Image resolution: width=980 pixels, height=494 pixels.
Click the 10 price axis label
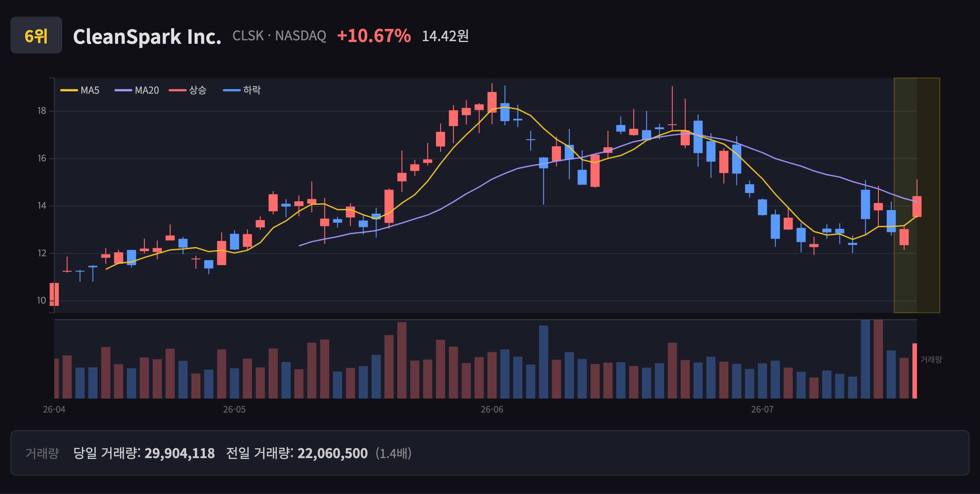pos(41,300)
